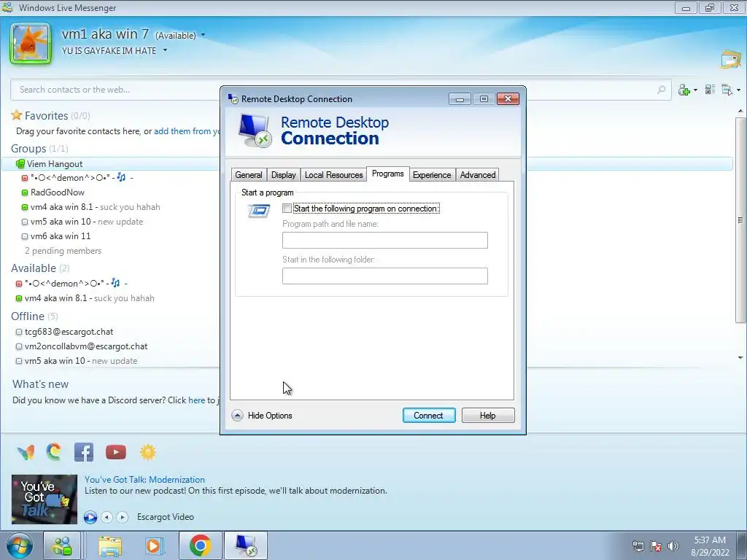
Task: Click the yellow sun weather icon
Action: pyautogui.click(x=147, y=452)
